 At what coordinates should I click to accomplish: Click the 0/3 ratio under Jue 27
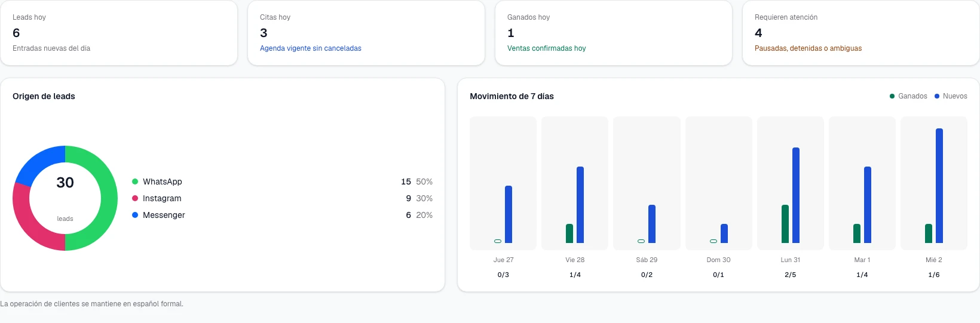pos(503,275)
